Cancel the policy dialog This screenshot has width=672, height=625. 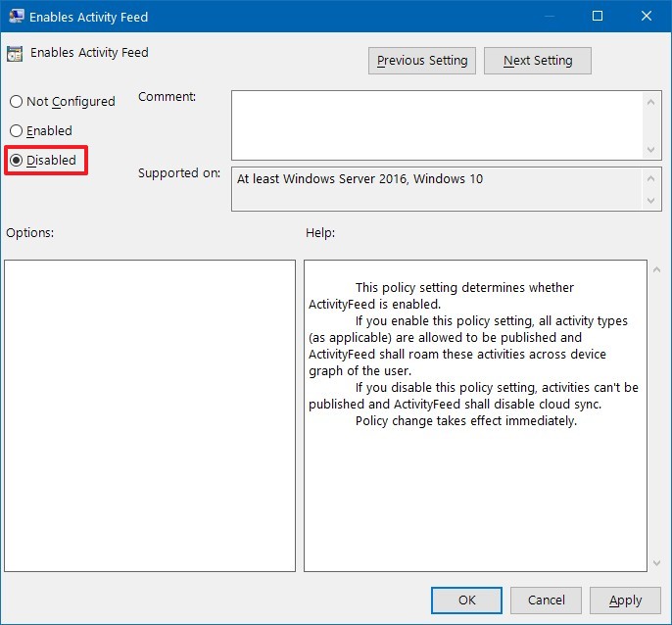tap(546, 601)
